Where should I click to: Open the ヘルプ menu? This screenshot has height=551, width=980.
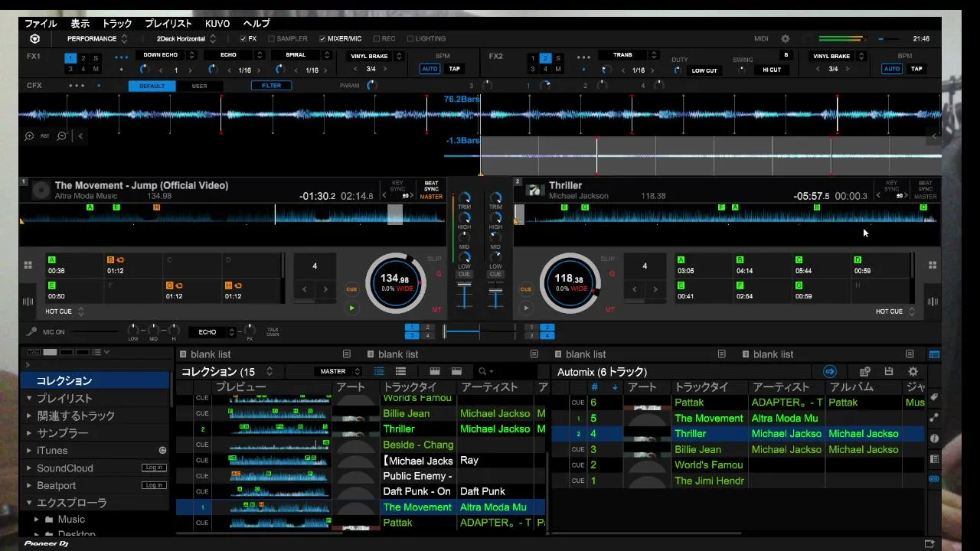[x=256, y=24]
